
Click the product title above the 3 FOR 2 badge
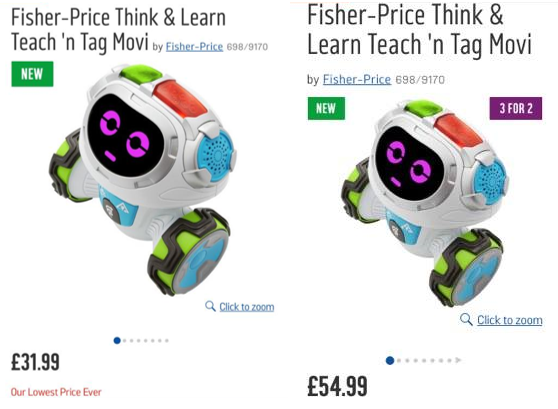click(x=419, y=29)
